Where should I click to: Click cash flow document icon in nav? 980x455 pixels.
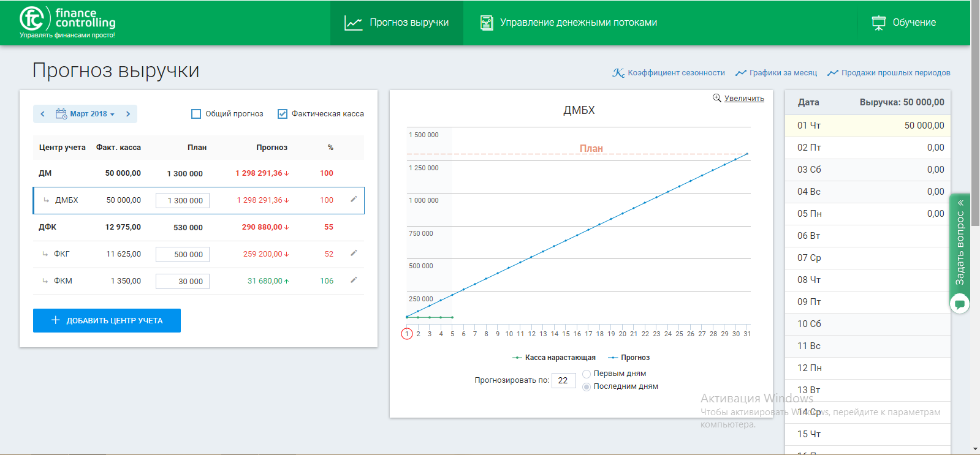[487, 23]
